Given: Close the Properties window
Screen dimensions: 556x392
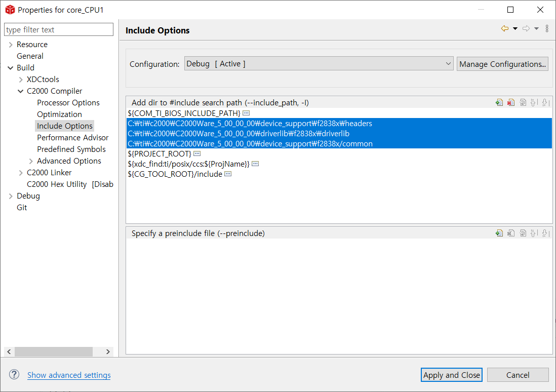Looking at the screenshot, I should click(540, 10).
